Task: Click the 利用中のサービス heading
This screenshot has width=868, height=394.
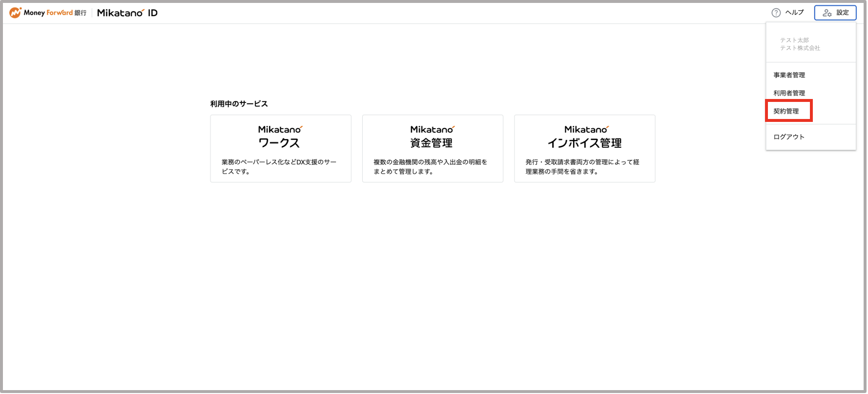Action: point(239,104)
